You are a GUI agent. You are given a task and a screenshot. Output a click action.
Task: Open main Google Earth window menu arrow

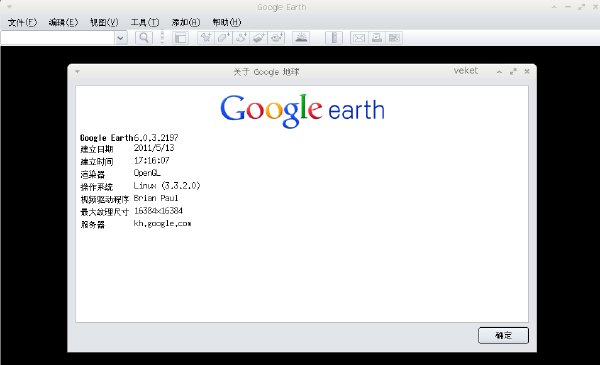[x=10, y=7]
